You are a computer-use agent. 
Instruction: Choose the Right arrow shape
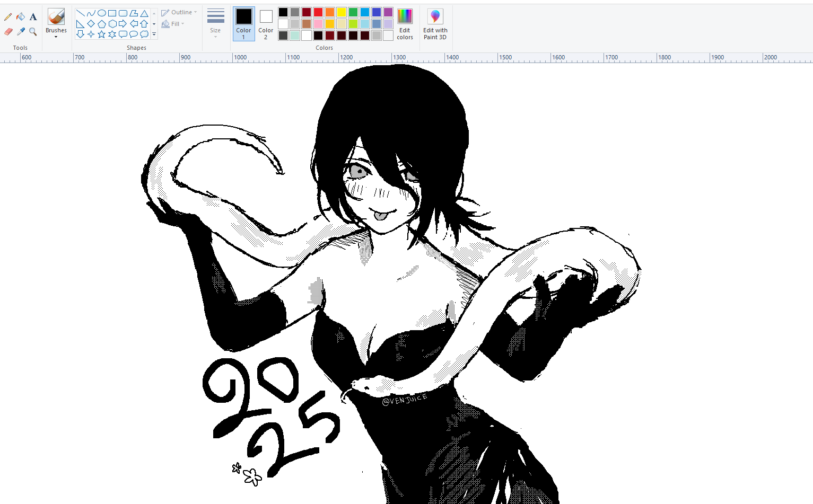(123, 23)
